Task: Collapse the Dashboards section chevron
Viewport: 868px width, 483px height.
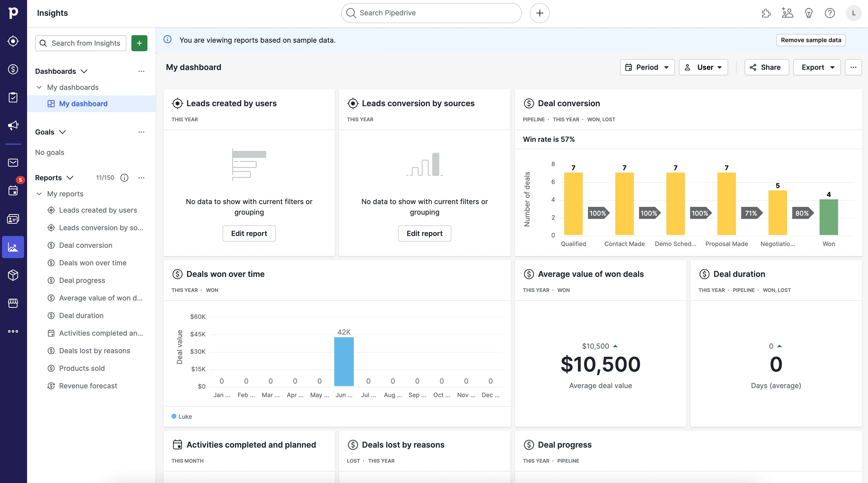Action: [84, 71]
